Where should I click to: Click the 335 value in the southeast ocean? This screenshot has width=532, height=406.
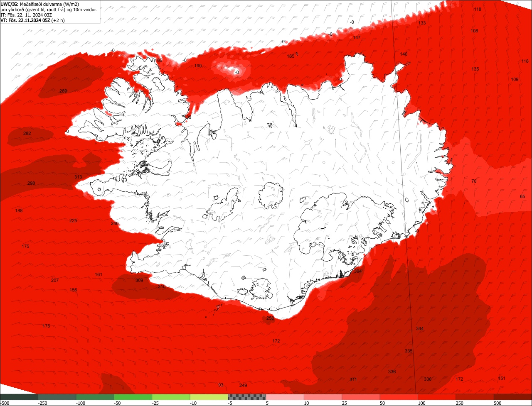409,351
